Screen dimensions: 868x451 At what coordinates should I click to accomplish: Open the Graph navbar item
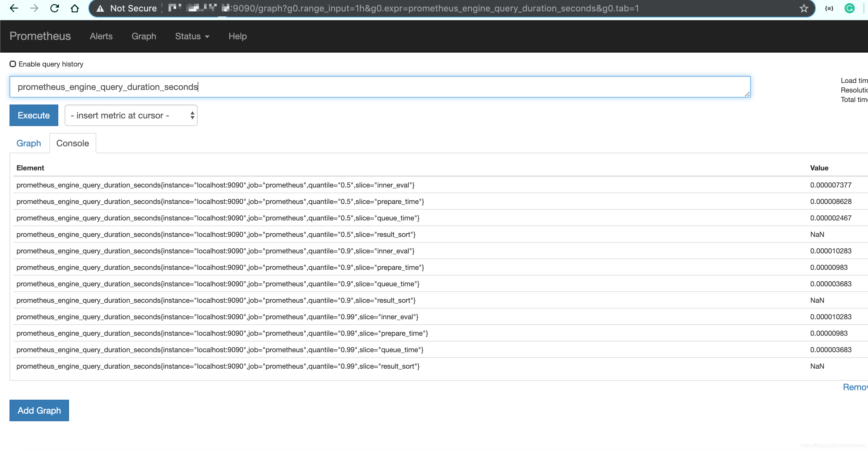pyautogui.click(x=144, y=36)
